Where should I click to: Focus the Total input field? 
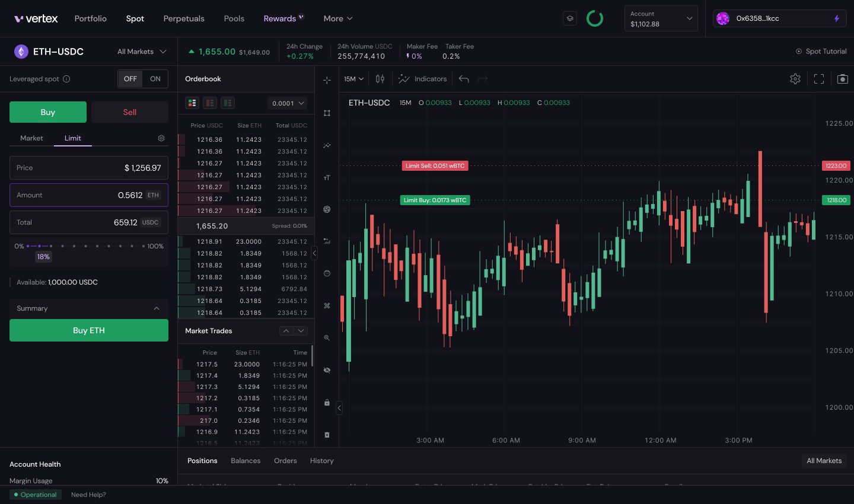(89, 222)
